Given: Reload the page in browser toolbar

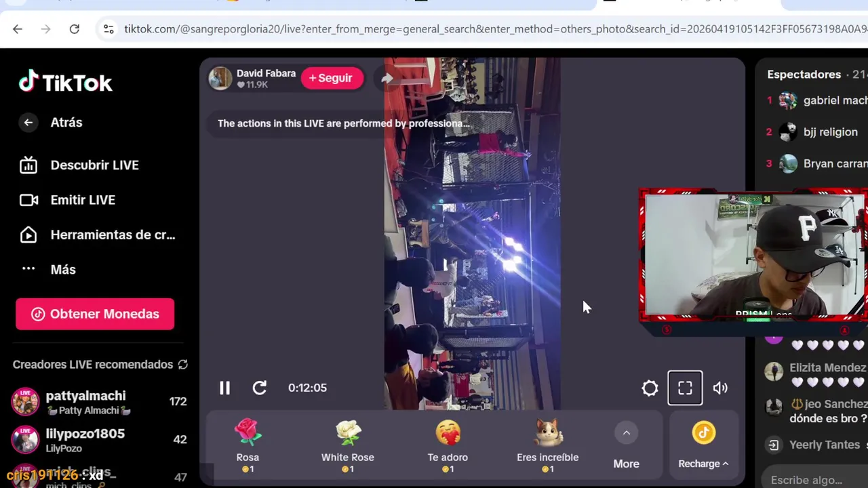Looking at the screenshot, I should click(x=75, y=29).
